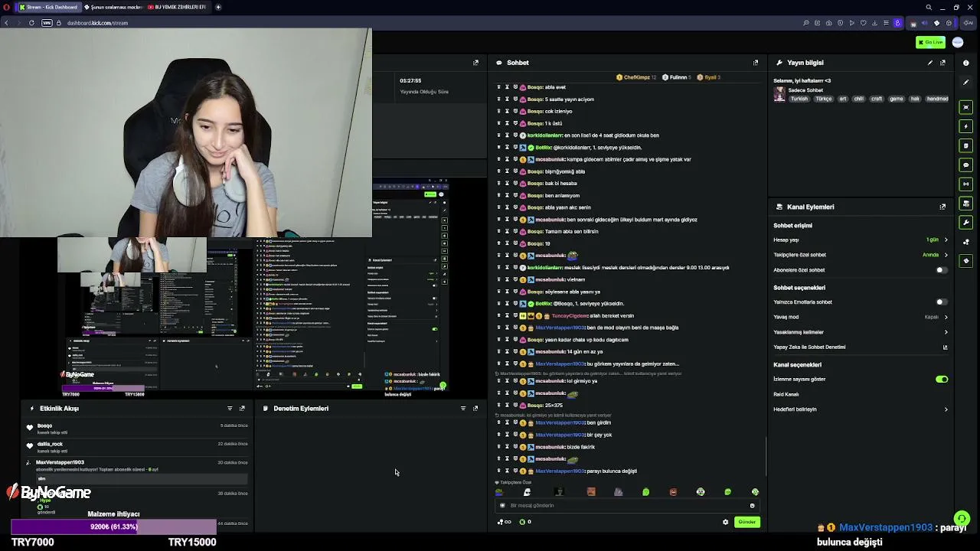Click the lightning bolt sidebar icon
The width and height of the screenshot is (980, 551).
[966, 126]
